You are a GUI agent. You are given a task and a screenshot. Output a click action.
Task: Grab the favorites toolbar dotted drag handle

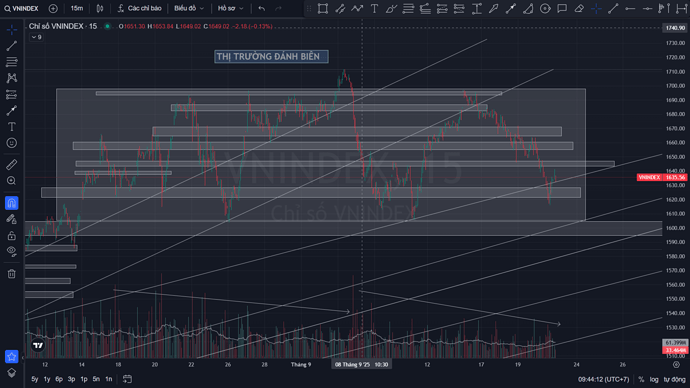(x=309, y=8)
